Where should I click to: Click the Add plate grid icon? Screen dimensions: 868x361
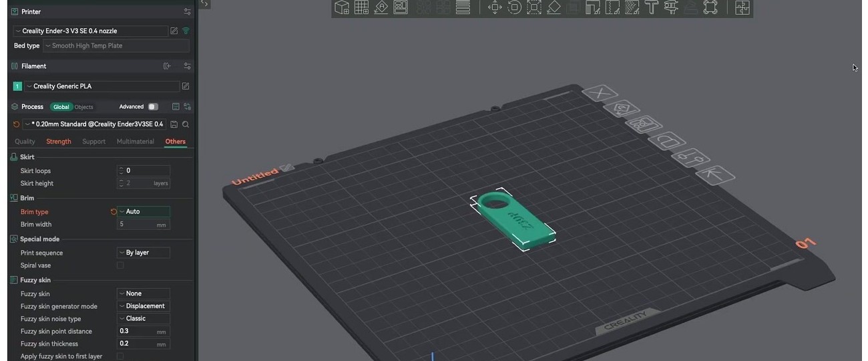361,7
